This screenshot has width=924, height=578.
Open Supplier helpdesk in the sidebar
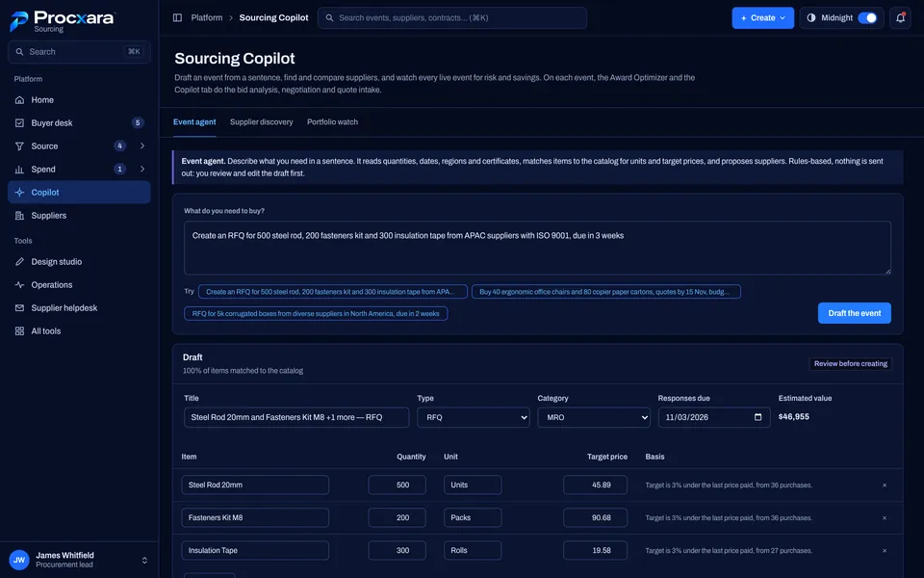[x=79, y=308]
